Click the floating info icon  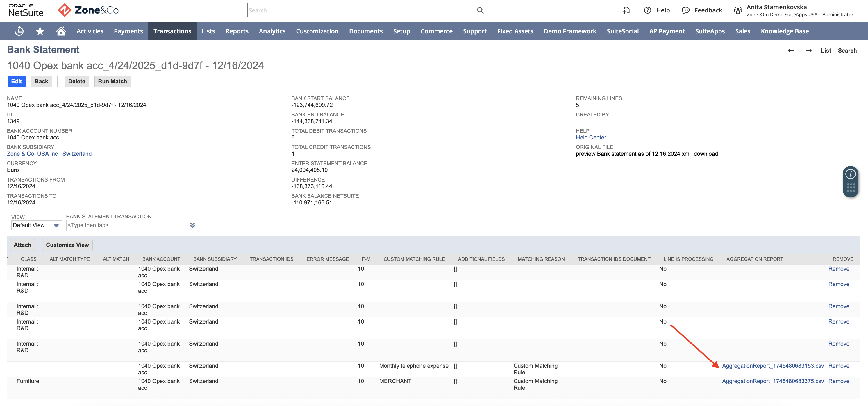pos(851,174)
